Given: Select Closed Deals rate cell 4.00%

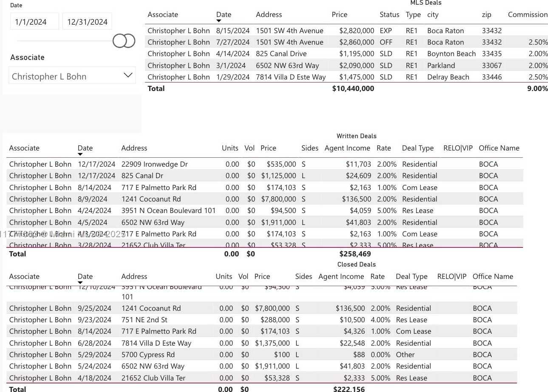Looking at the screenshot, I should [x=380, y=320].
